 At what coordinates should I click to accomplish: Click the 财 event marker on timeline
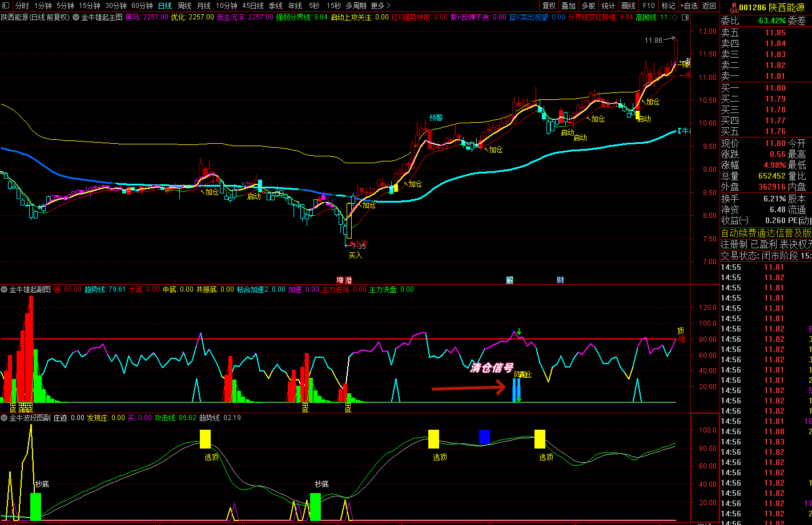(x=561, y=280)
